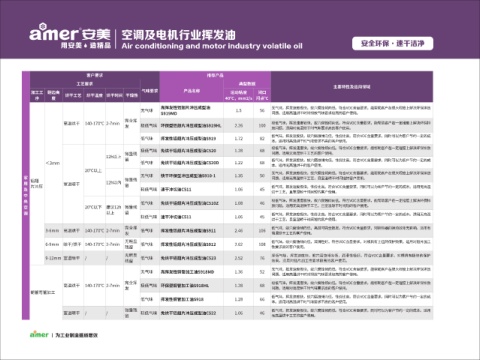The height and width of the screenshot is (360, 480).
Task: Select the 空调及电机行业挥发油 heading
Action: click(178, 35)
